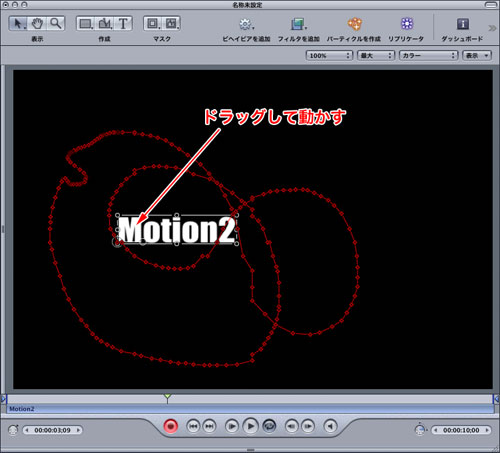Decrement project duration 00:00:10;00
The image size is (500, 453).
[x=435, y=430]
